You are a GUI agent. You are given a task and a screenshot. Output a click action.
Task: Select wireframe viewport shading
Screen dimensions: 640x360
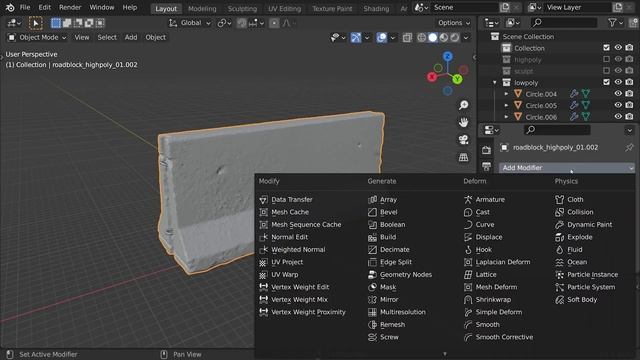(422, 38)
